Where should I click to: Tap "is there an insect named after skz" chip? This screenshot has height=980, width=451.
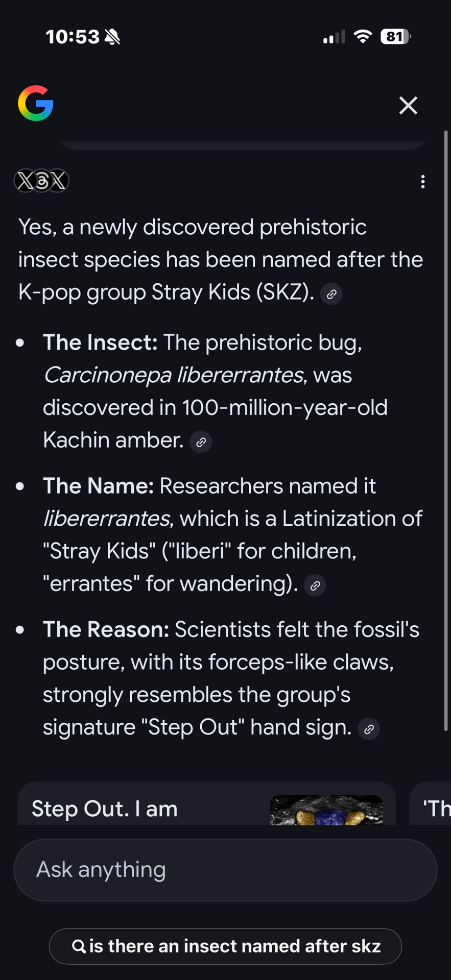coord(225,946)
